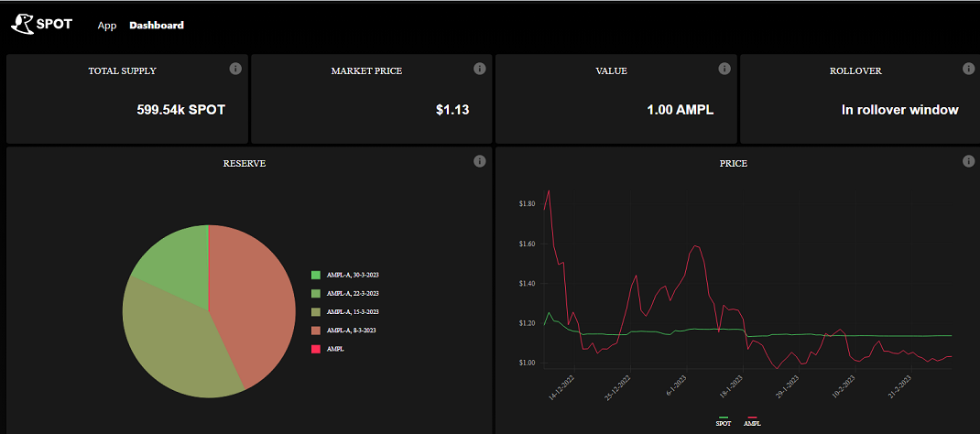Switch to the Dashboard tab
The image size is (980, 434).
click(x=157, y=26)
